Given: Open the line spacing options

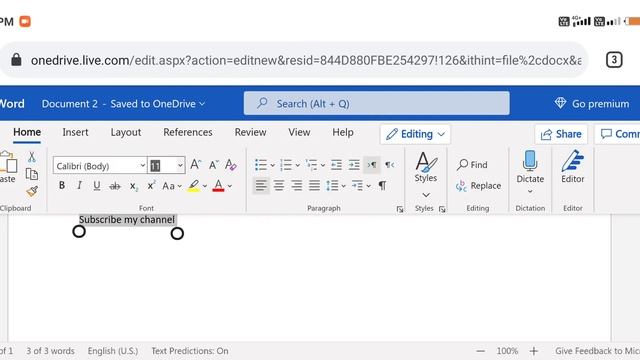Looking at the screenshot, I should (x=336, y=186).
